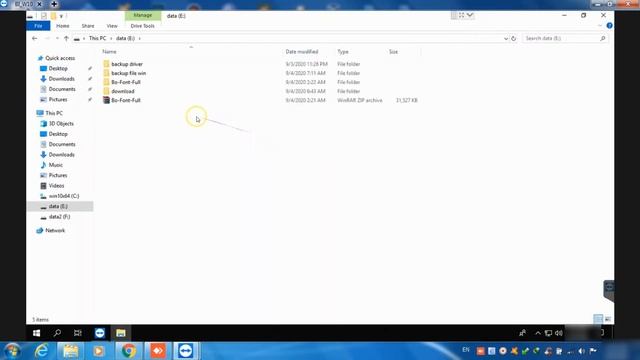Click This PC in address breadcrumb
This screenshot has height=360, width=640.
pos(97,38)
